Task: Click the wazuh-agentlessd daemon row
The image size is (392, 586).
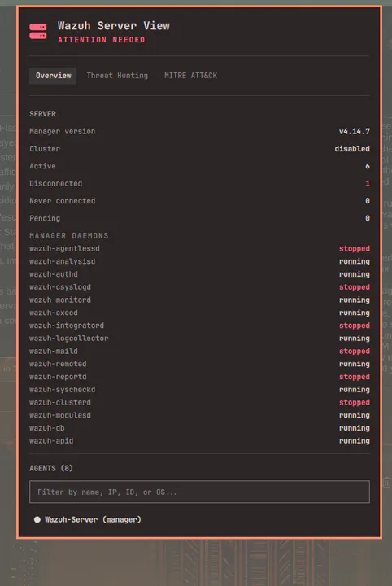Action: tap(199, 248)
